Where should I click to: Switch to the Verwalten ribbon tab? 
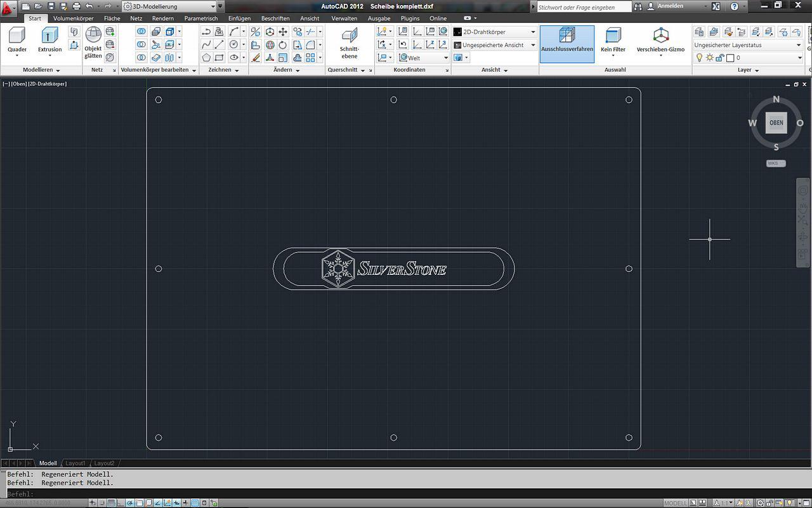(x=344, y=18)
